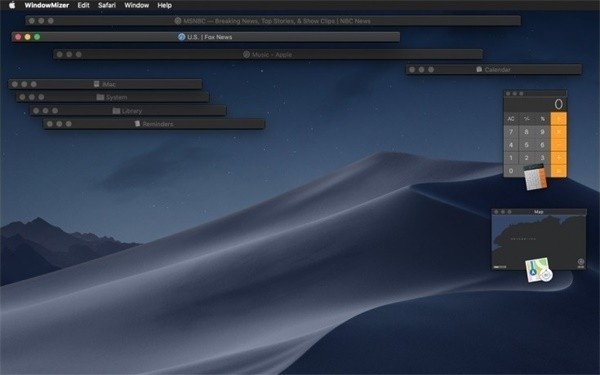Screen dimensions: 600x375
Task: Open the Apple menu
Action: [12, 5]
